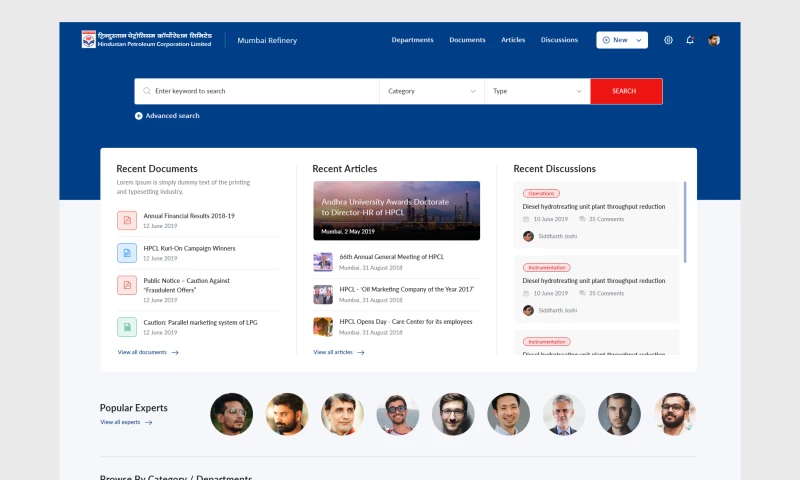
Task: Click the green Parallel marketing LPG document icon
Action: [x=127, y=327]
